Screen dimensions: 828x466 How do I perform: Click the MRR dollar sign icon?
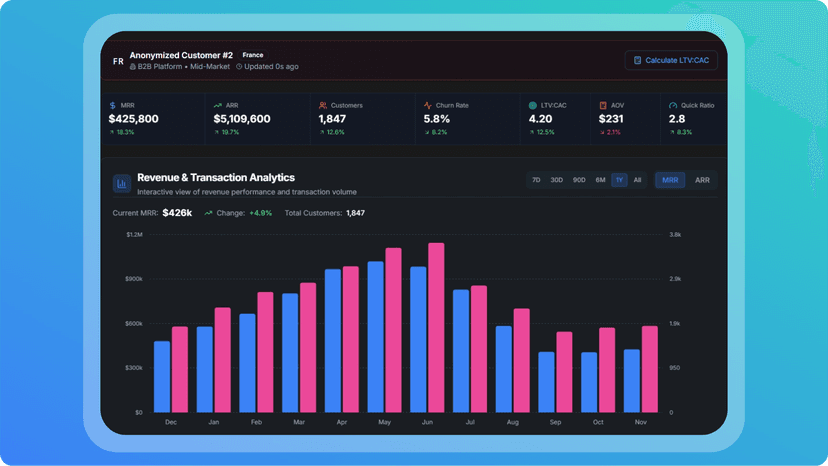tap(112, 106)
